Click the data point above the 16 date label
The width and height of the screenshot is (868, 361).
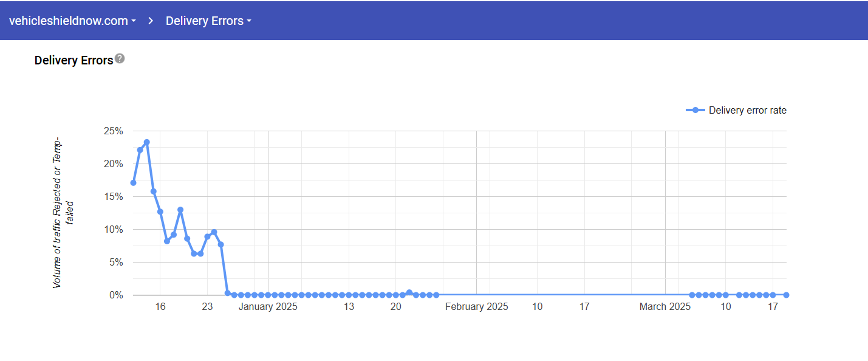[160, 211]
